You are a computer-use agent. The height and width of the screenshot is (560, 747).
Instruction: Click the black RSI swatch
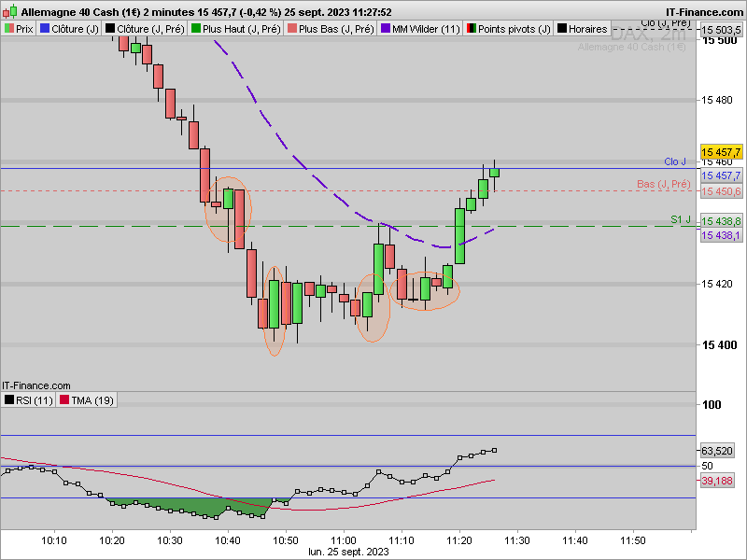(9, 399)
